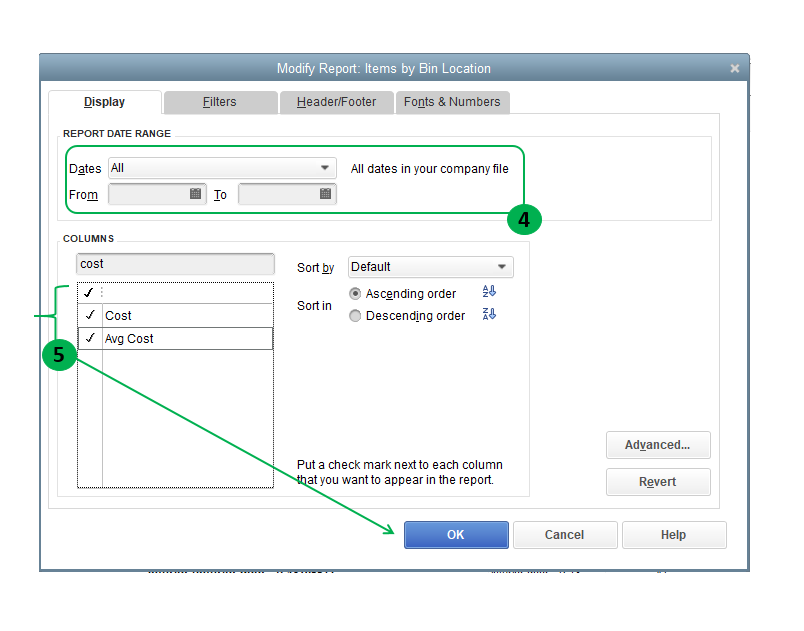
Task: Open the Fonts & Numbers tab
Action: [452, 102]
